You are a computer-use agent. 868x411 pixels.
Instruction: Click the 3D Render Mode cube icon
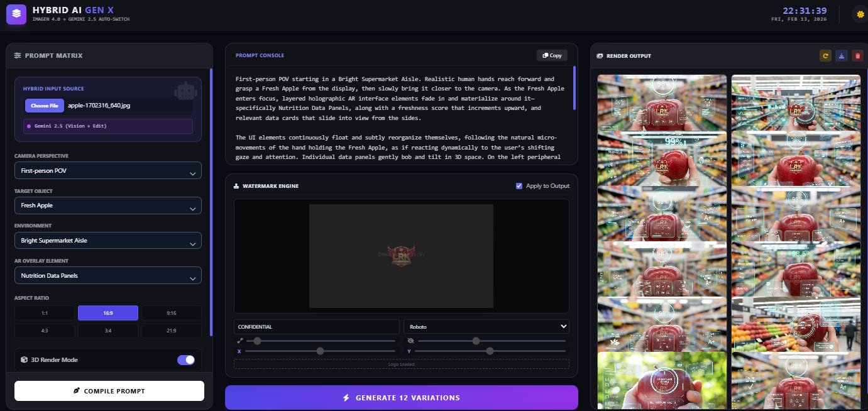24,360
